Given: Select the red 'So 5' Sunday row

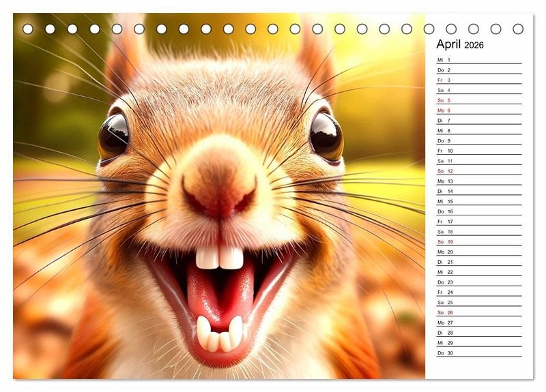Looking at the screenshot, I should (479, 100).
